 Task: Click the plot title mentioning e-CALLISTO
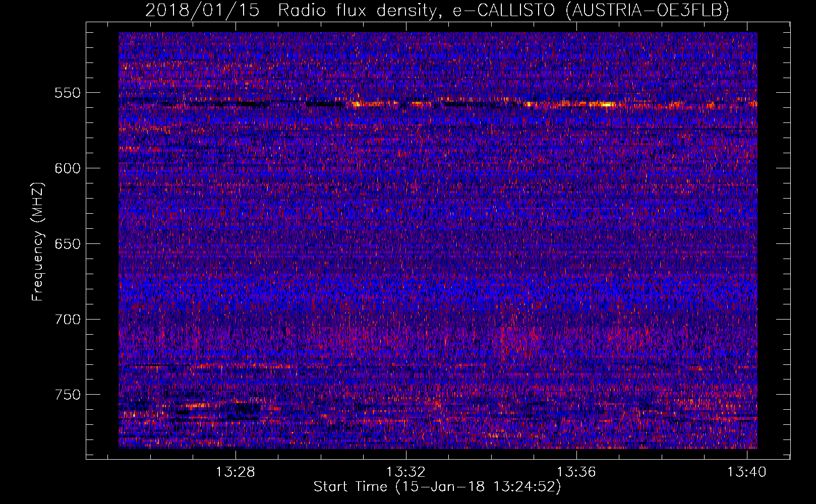click(437, 10)
